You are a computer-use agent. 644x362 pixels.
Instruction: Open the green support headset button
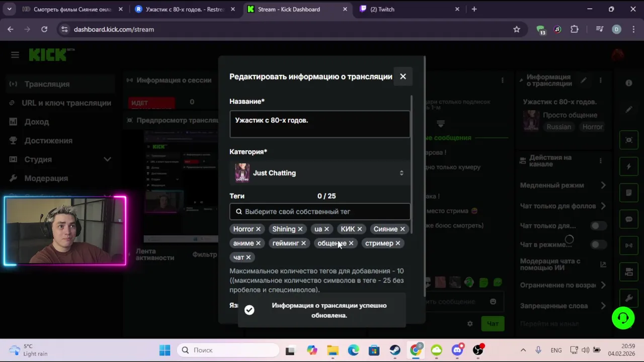(x=623, y=318)
